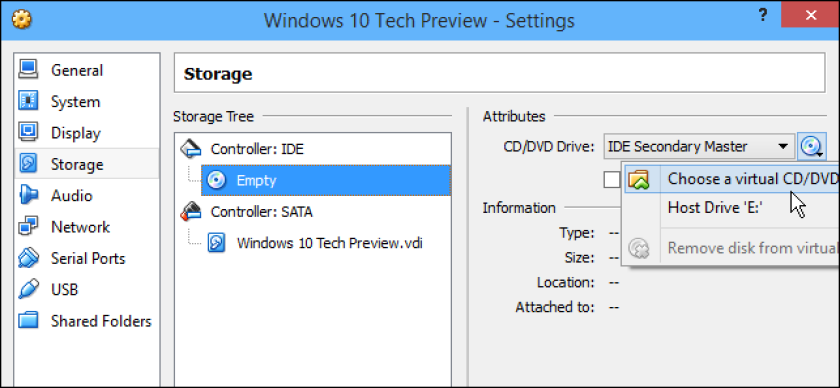Toggle the checkbox below CD/DVD Drive
Image resolution: width=840 pixels, height=388 pixels.
(x=612, y=180)
